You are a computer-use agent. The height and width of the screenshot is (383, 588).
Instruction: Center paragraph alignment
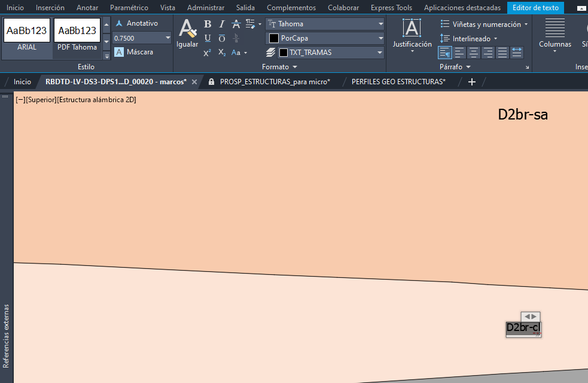tap(474, 53)
